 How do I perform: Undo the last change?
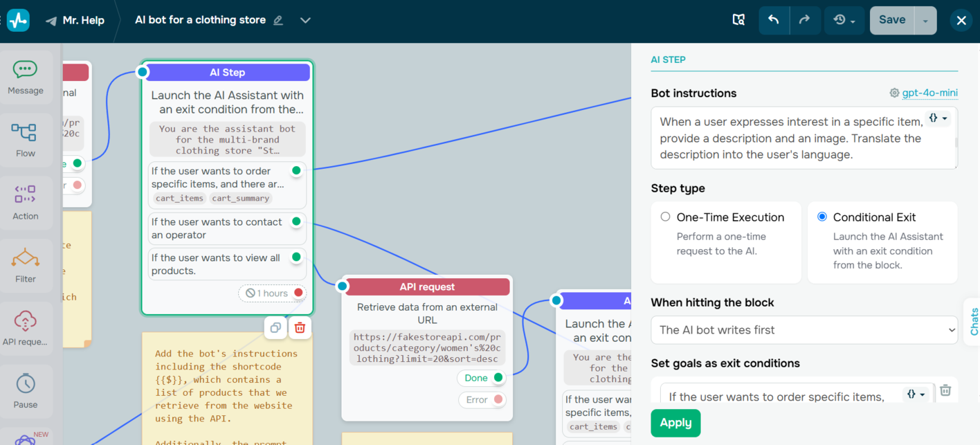774,20
